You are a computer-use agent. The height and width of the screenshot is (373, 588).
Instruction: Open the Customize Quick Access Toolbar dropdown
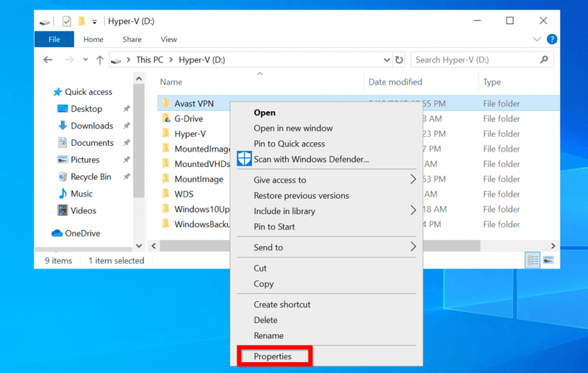coord(95,22)
